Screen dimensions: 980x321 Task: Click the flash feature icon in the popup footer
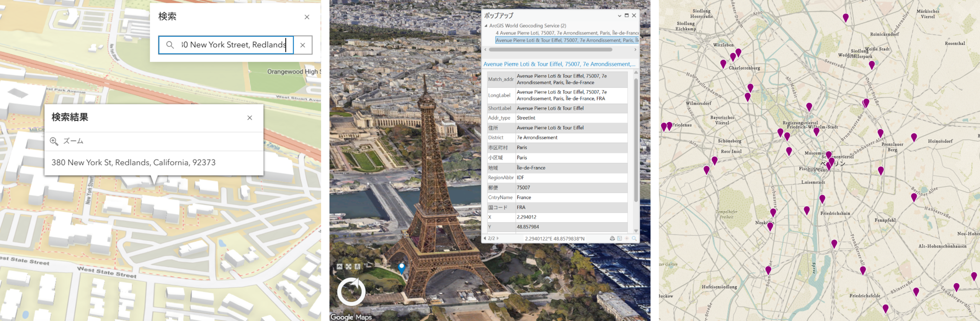point(627,238)
